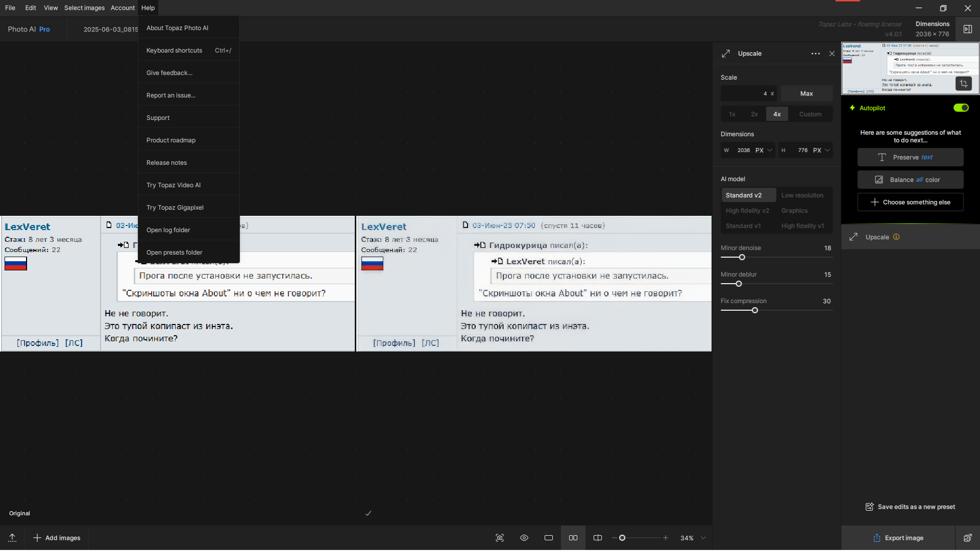Select the High fidelity v2 model
Viewport: 980px width, 551px height.
747,211
